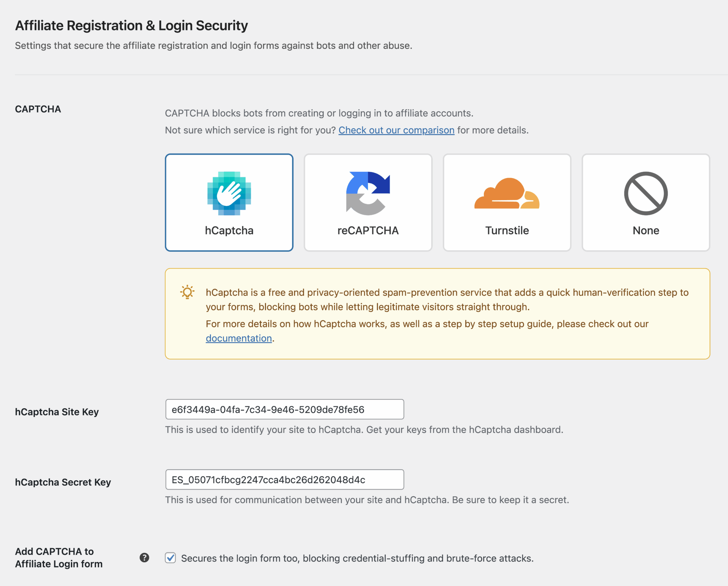This screenshot has width=728, height=586.
Task: Click the prohibition symbol on the None card
Action: coord(645,193)
